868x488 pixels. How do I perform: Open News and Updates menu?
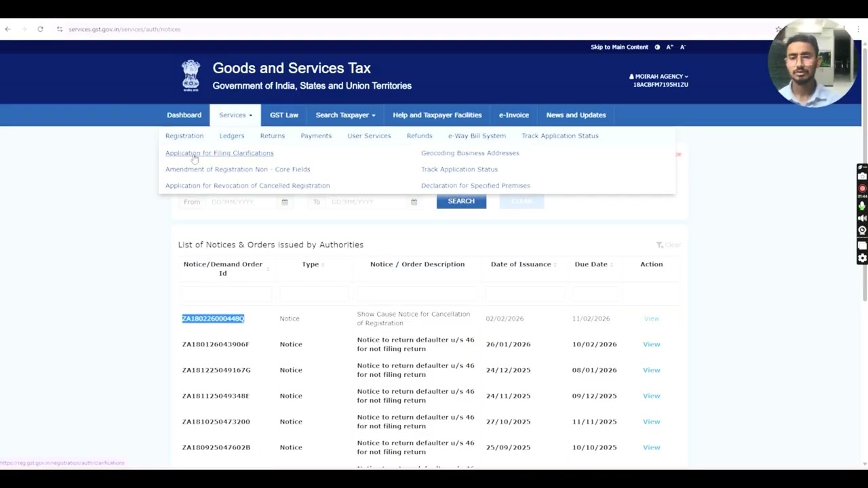pyautogui.click(x=576, y=115)
